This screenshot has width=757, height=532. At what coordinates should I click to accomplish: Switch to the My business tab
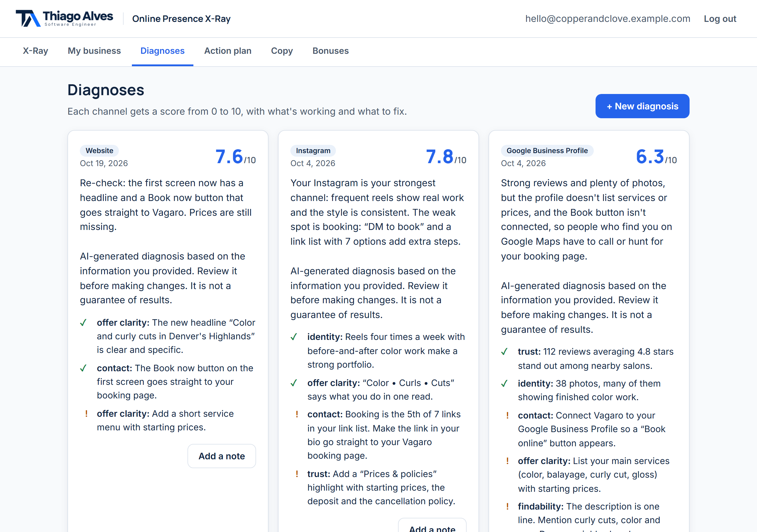coord(94,51)
